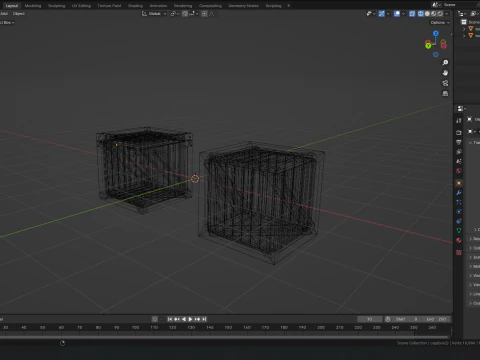Open the object types visibility dropdown
The width and height of the screenshot is (480, 360).
371,14
